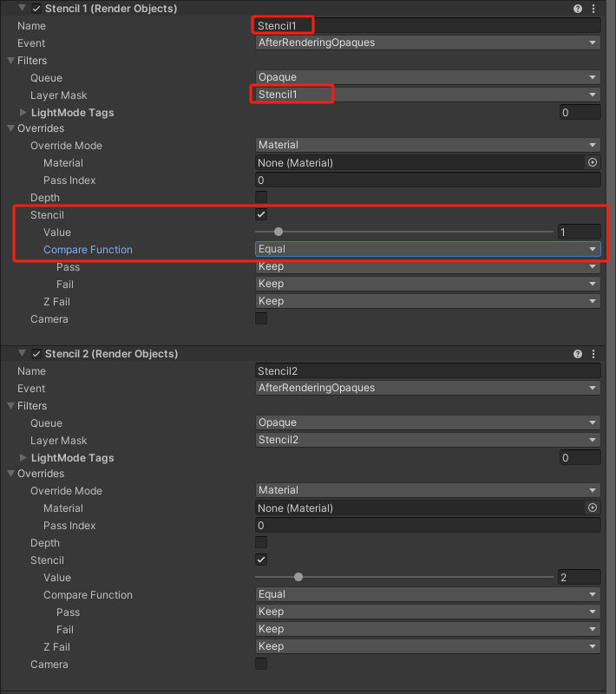Click the Stencil 1 Value slider handle

tap(279, 232)
